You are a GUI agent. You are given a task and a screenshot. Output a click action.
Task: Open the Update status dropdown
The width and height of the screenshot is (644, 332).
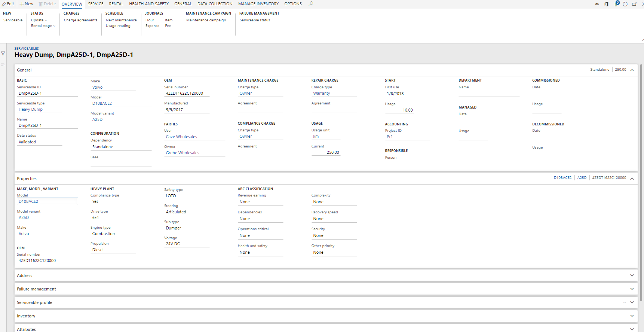click(39, 20)
